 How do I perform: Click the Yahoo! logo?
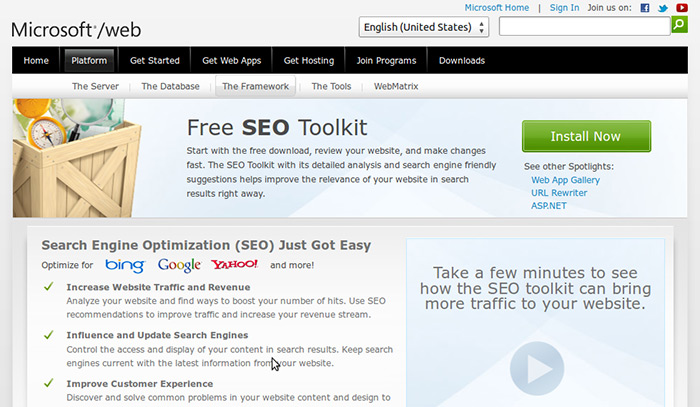tap(234, 265)
